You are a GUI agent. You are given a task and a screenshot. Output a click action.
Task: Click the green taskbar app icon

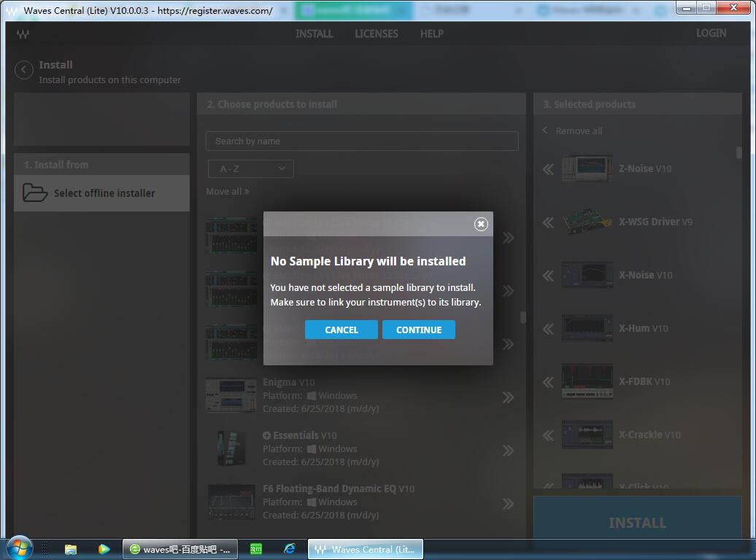256,549
